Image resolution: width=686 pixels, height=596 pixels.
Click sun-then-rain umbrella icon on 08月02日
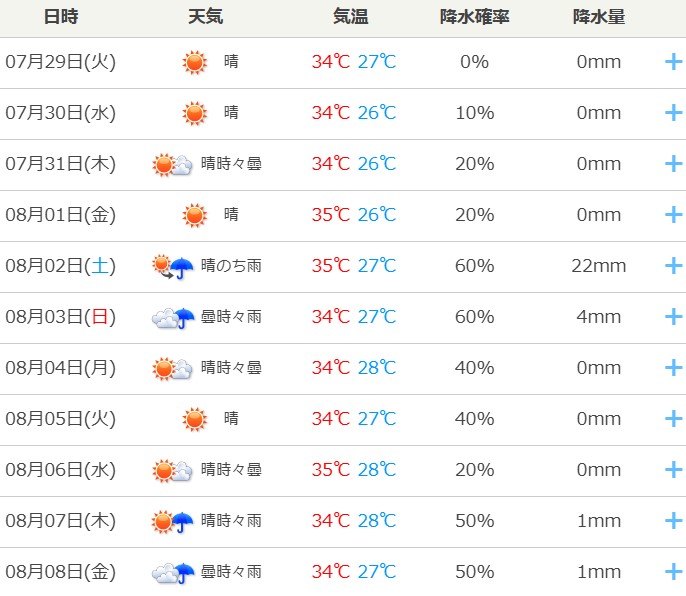click(172, 266)
